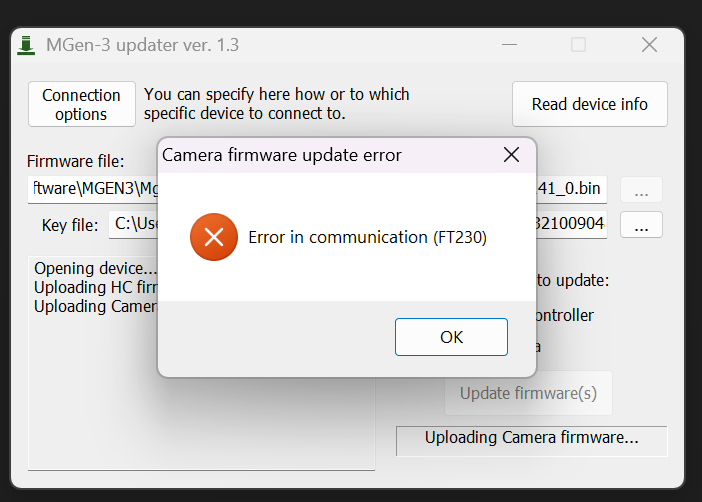
Task: Click the 'Opening device...' log line
Action: 96,268
